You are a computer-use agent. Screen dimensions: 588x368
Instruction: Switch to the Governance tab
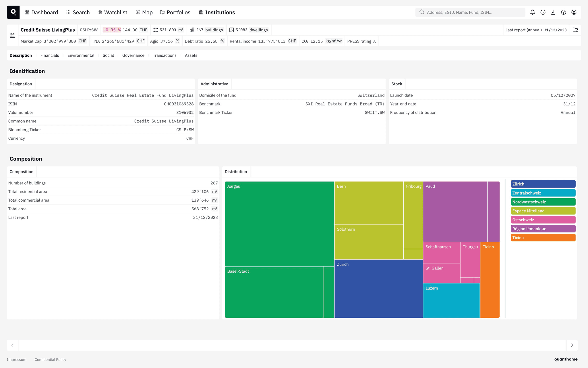coord(133,55)
